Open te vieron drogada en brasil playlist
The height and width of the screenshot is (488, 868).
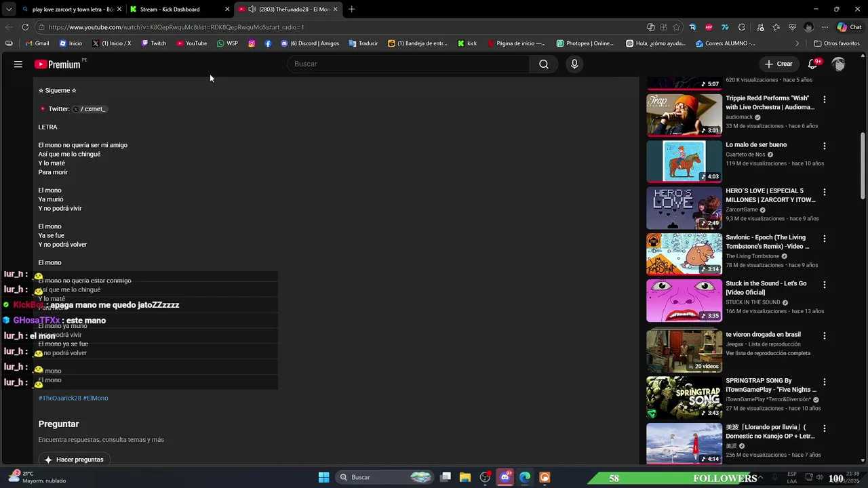click(763, 334)
